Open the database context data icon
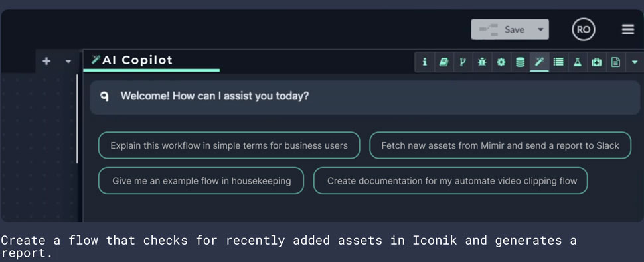 [520, 62]
